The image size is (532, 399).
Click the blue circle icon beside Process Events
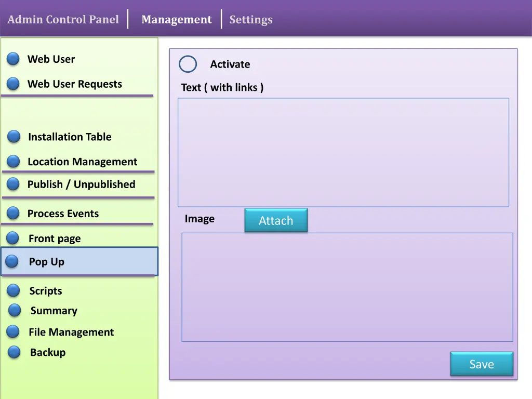(14, 213)
